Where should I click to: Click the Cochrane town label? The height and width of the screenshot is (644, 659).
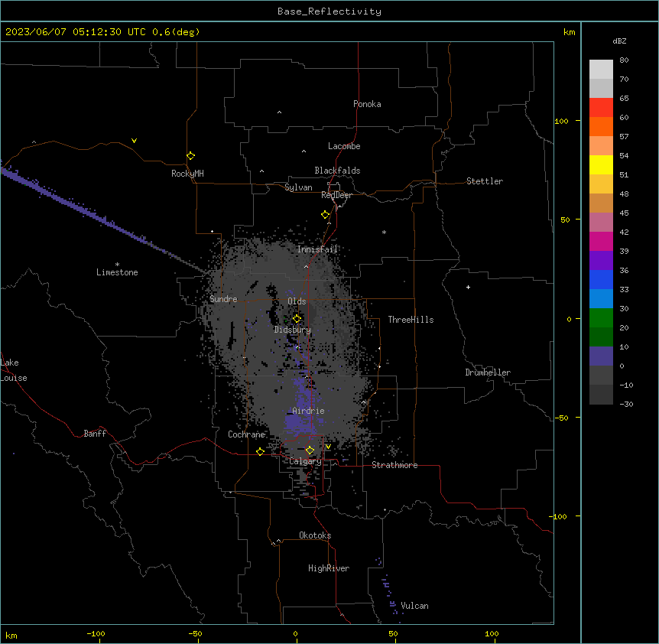[x=246, y=434]
